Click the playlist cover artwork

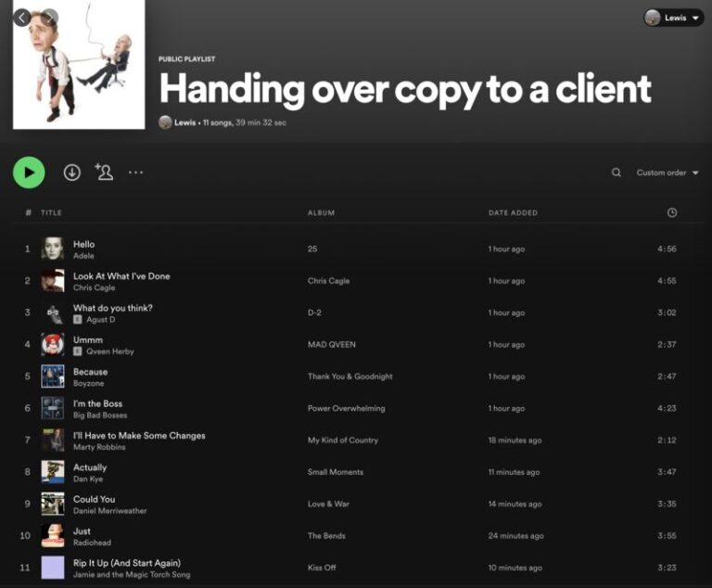coord(79,64)
